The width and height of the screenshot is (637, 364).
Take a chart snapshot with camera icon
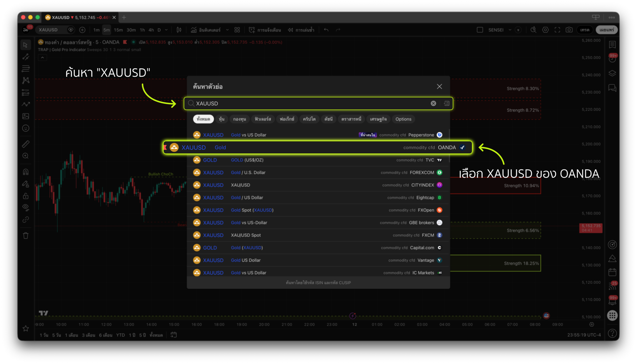(x=569, y=30)
